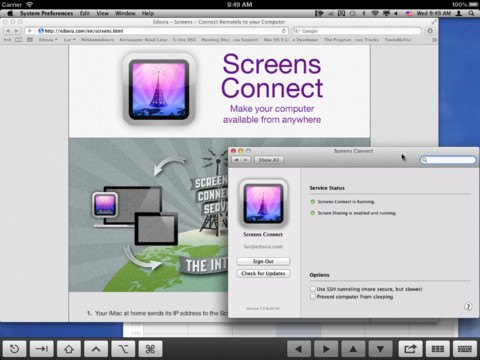Tap the left arrow key button
480x360 pixels.
coord(299,349)
